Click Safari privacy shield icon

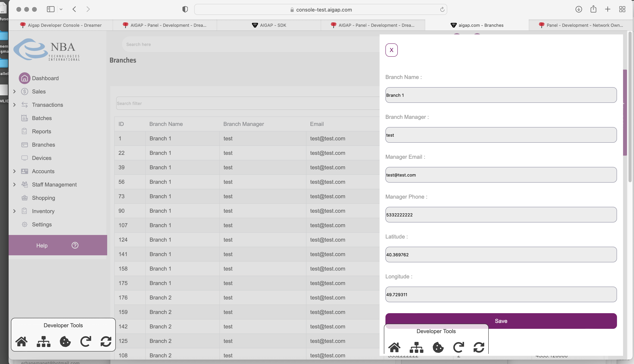coord(185,10)
